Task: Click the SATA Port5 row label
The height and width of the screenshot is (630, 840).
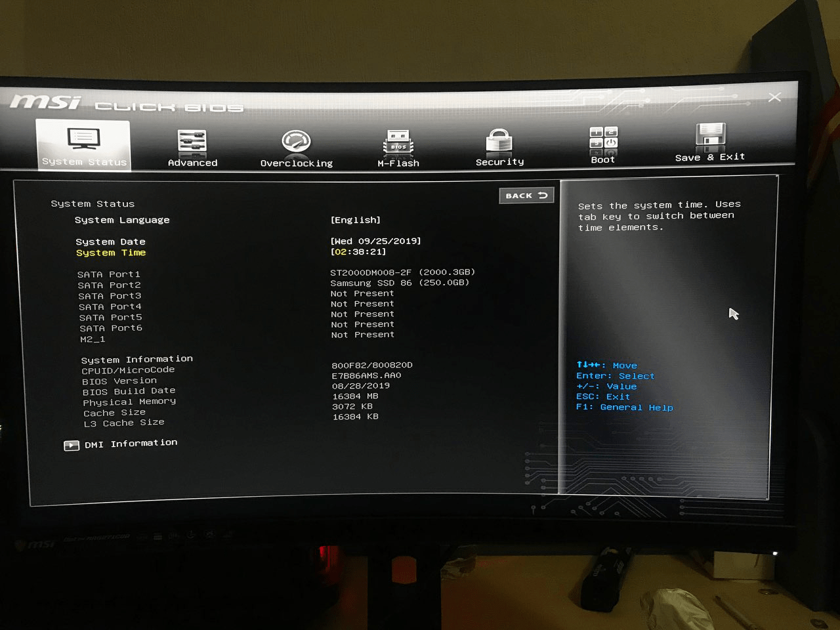Action: tap(111, 318)
